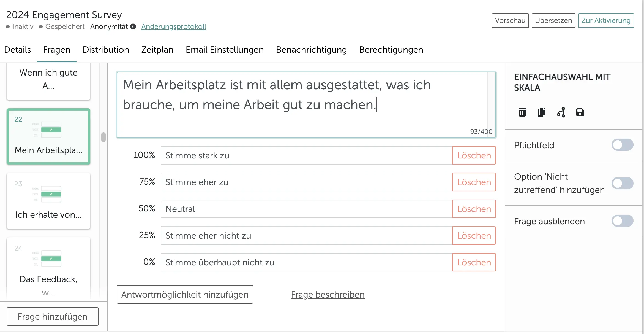
Task: Open the 'Benachrichtigung' tab
Action: (311, 50)
